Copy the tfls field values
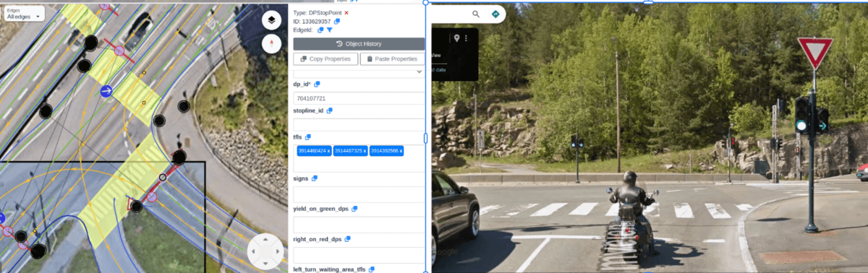The image size is (868, 273). point(307,137)
